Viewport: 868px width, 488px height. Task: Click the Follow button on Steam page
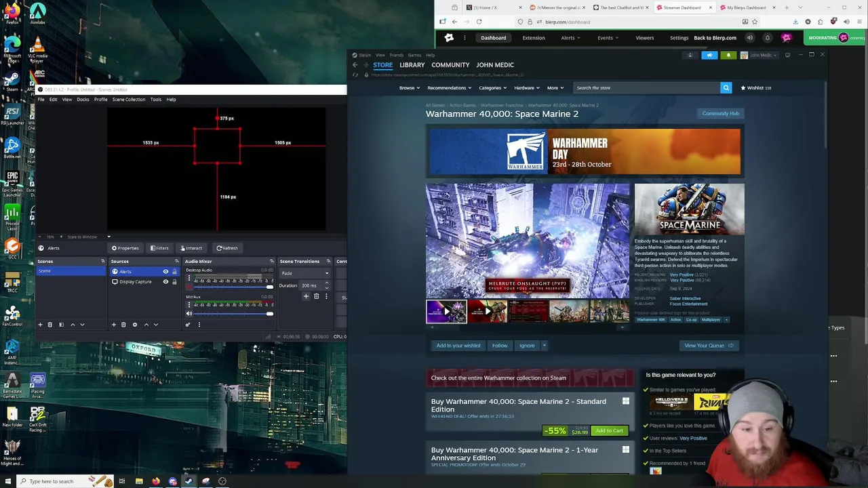500,346
